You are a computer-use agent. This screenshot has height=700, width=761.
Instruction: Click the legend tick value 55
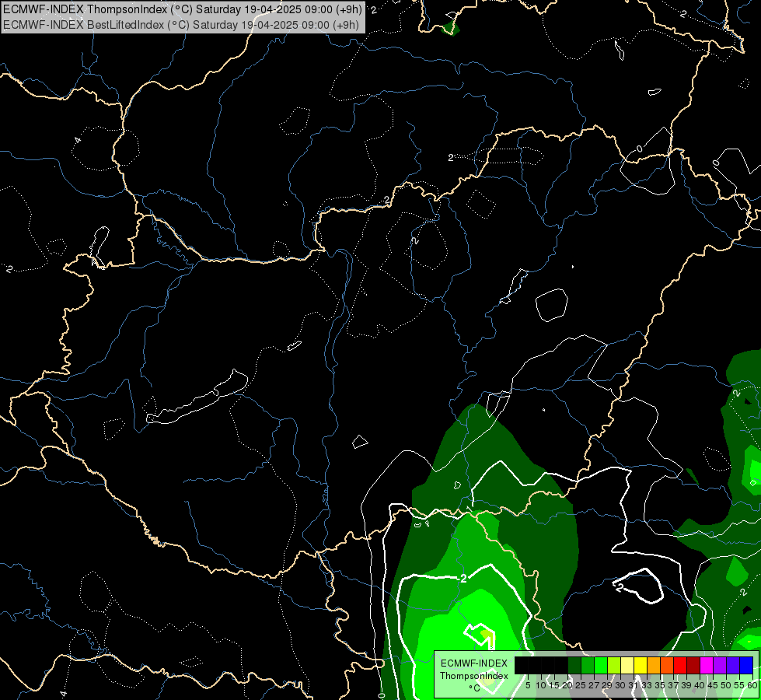coord(740,685)
